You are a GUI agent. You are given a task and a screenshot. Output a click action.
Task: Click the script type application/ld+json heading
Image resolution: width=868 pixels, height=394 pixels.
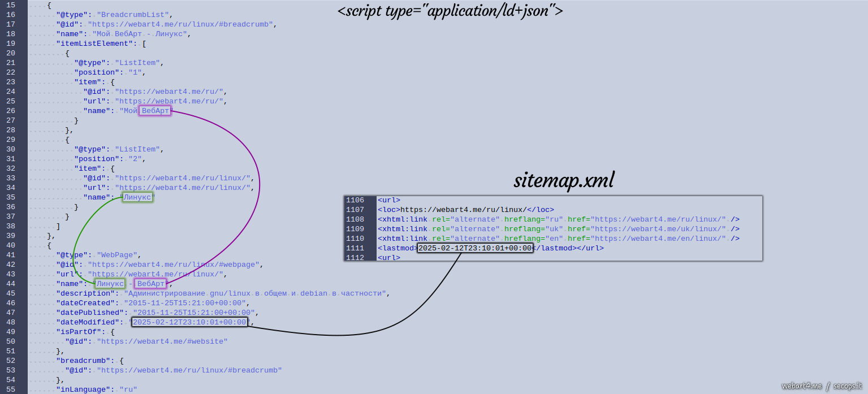point(450,11)
